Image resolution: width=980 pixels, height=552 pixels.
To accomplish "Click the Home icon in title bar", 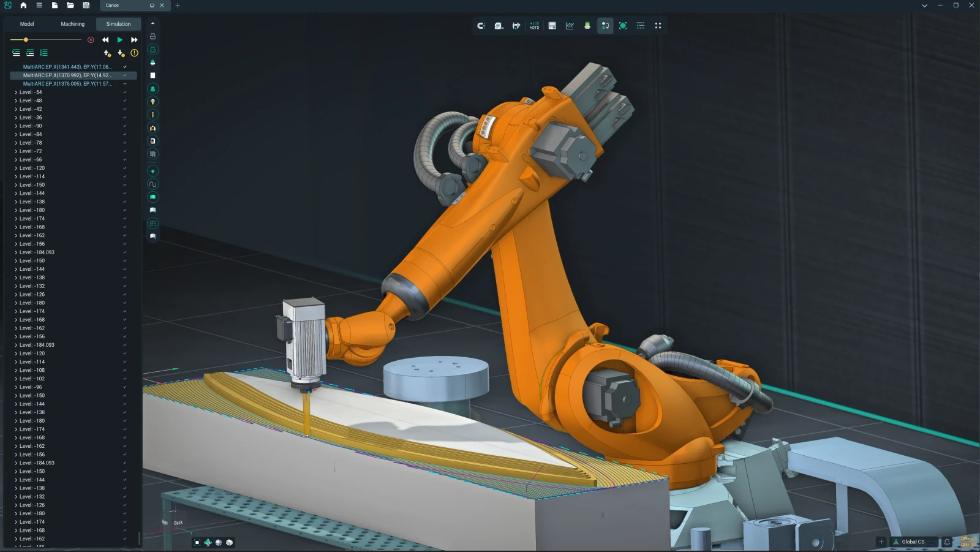I will [x=23, y=5].
